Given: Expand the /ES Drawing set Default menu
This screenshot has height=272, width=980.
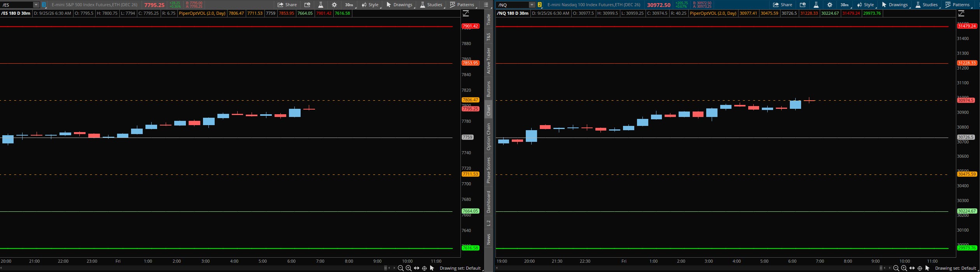Looking at the screenshot, I should pyautogui.click(x=461, y=268).
